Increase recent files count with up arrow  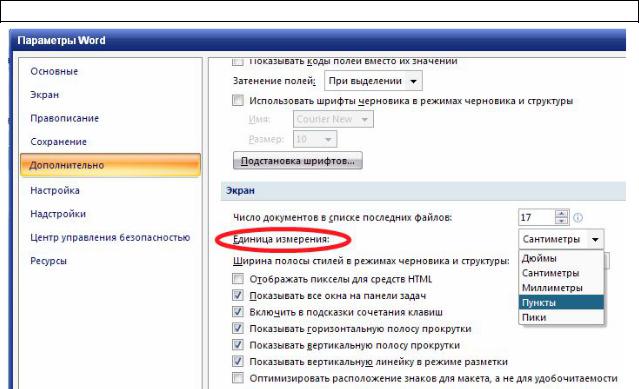pos(562,213)
